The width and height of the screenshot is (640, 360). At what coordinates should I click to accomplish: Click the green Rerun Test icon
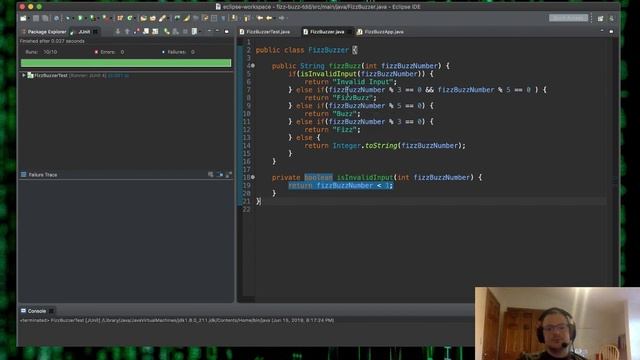click(x=167, y=31)
